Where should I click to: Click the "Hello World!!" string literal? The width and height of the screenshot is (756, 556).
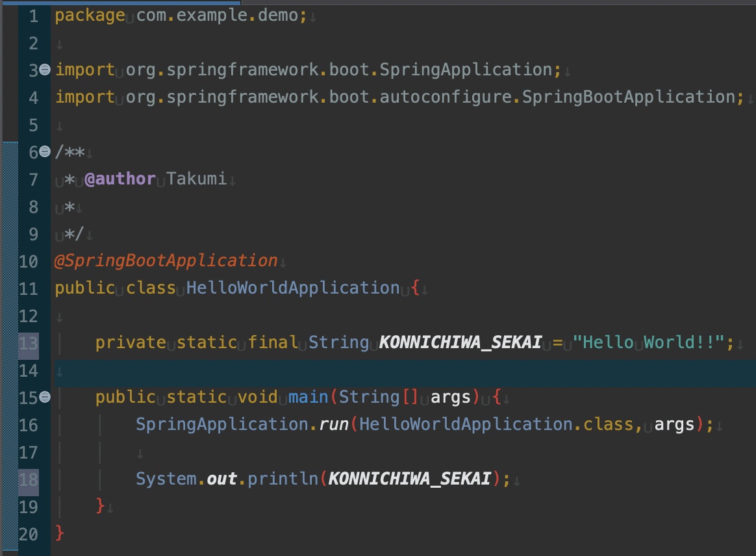click(x=648, y=342)
